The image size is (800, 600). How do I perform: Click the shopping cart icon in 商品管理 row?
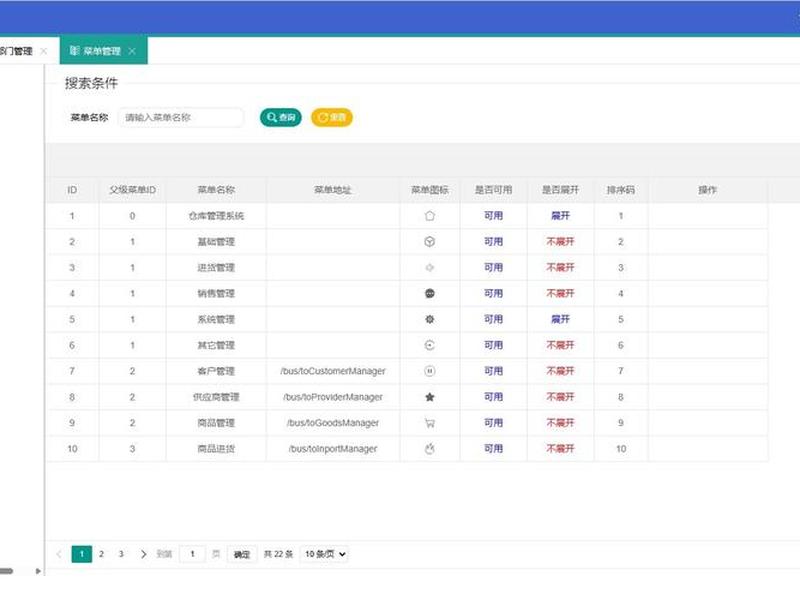tap(430, 423)
